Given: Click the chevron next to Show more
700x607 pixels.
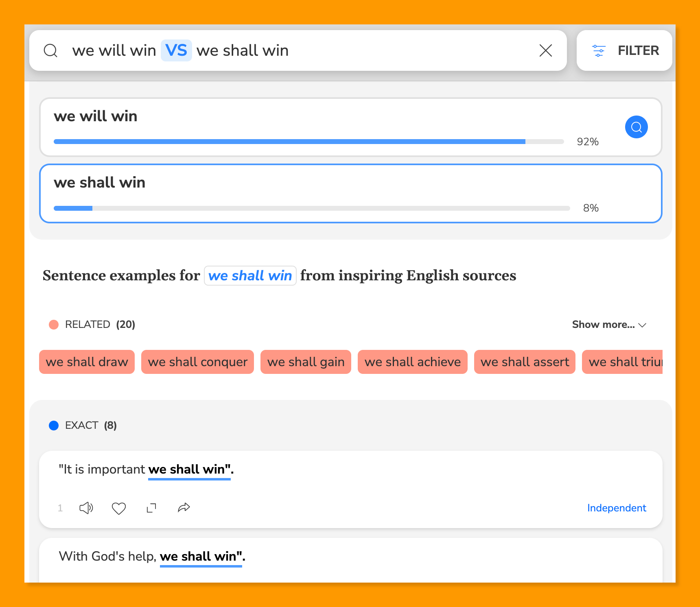Looking at the screenshot, I should [643, 325].
